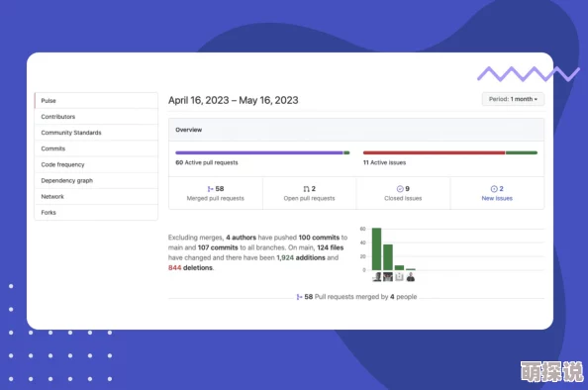Click the Merged pull requests label
Image resolution: width=588 pixels, height=390 pixels.
(x=215, y=198)
